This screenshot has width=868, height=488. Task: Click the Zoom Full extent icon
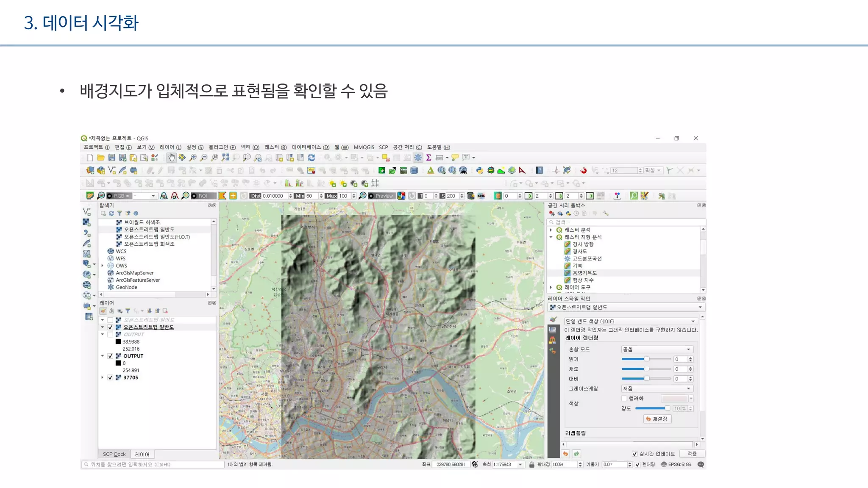tap(225, 158)
